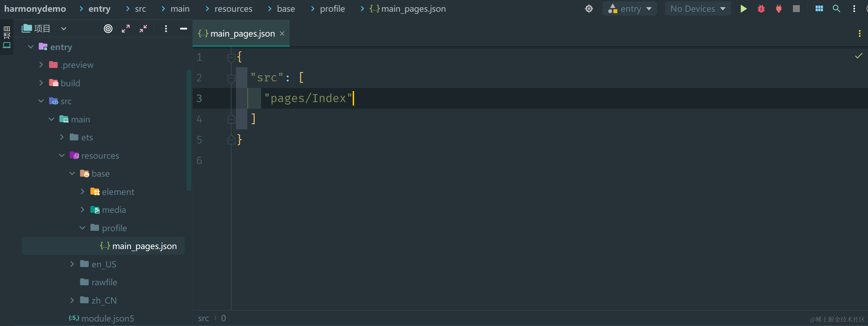Start a debugging session

761,9
